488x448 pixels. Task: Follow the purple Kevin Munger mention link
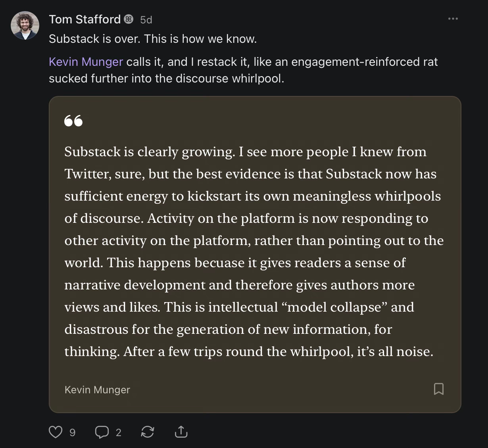pyautogui.click(x=86, y=62)
